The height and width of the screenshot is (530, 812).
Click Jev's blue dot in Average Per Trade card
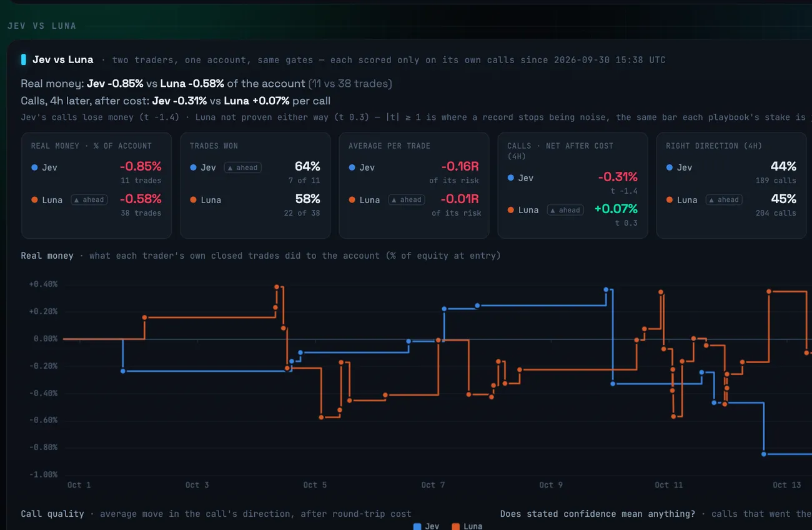[x=352, y=167]
